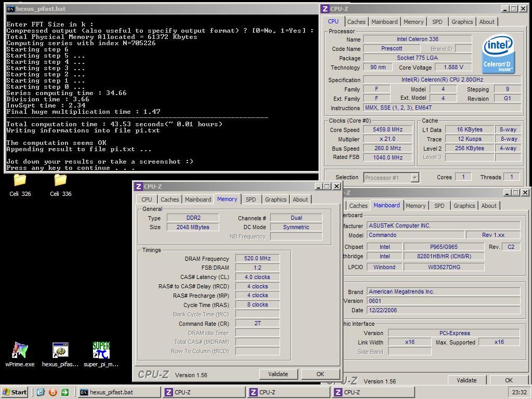Click OK in the Memory CPU-Z window
This screenshot has height=399, width=532.
320,374
